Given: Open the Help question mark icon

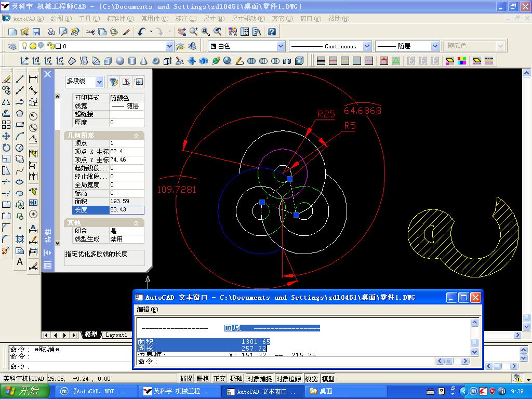Looking at the screenshot, I should point(271,32).
